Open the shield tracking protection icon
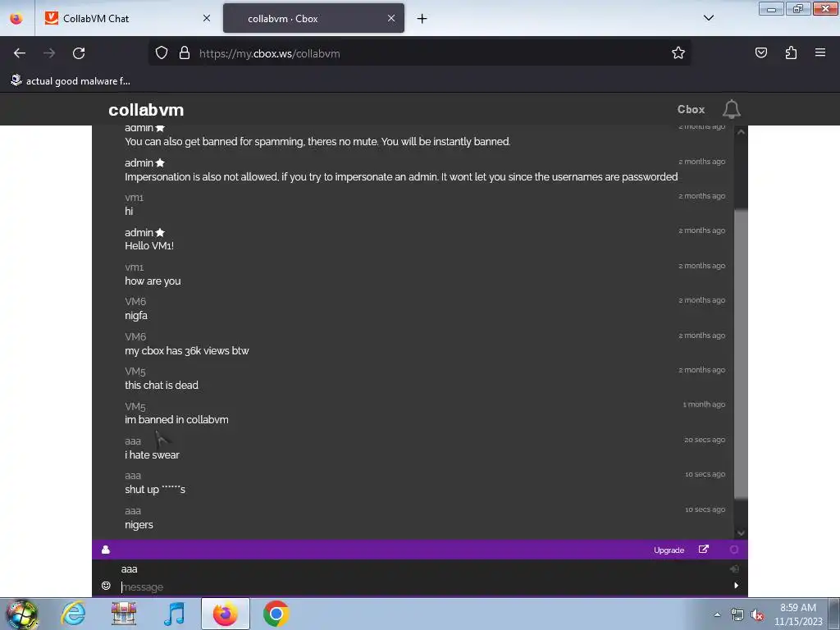Screen dimensions: 840x630 pyautogui.click(x=162, y=53)
